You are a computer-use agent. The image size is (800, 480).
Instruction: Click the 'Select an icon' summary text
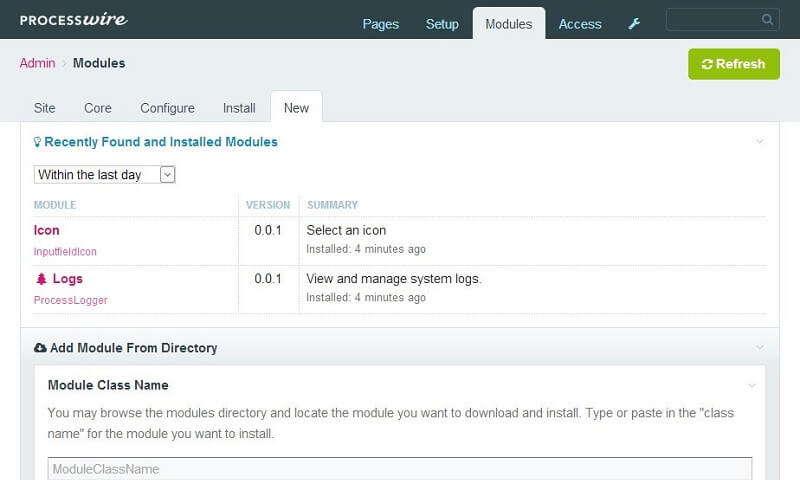(346, 231)
